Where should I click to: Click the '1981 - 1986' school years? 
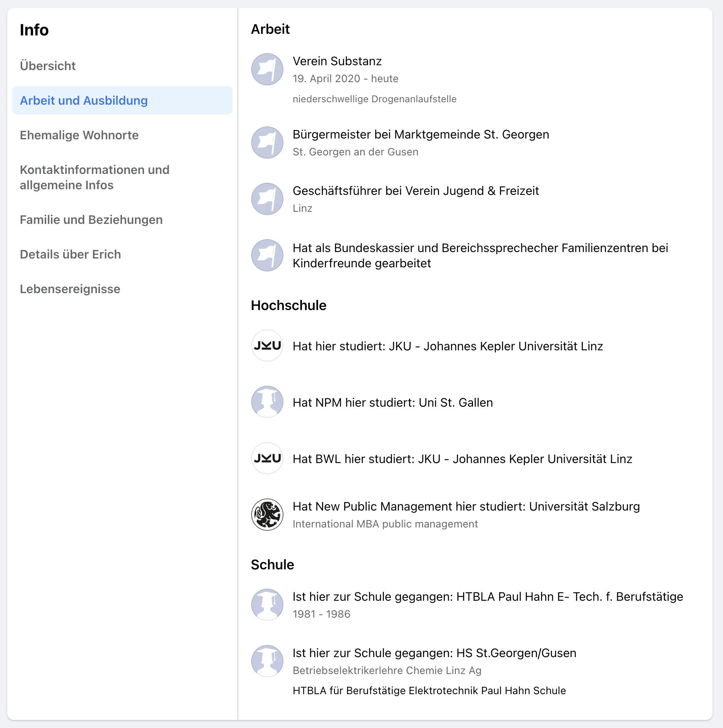pyautogui.click(x=321, y=614)
